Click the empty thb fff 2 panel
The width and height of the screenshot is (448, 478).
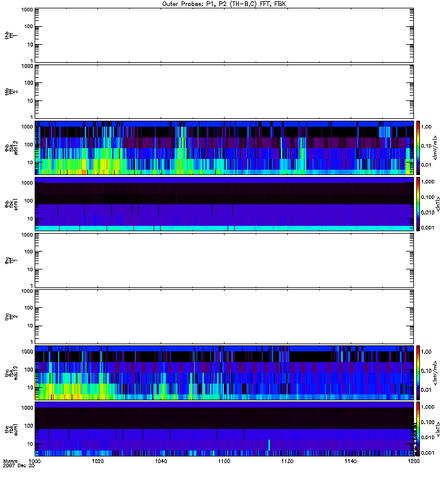pyautogui.click(x=224, y=91)
